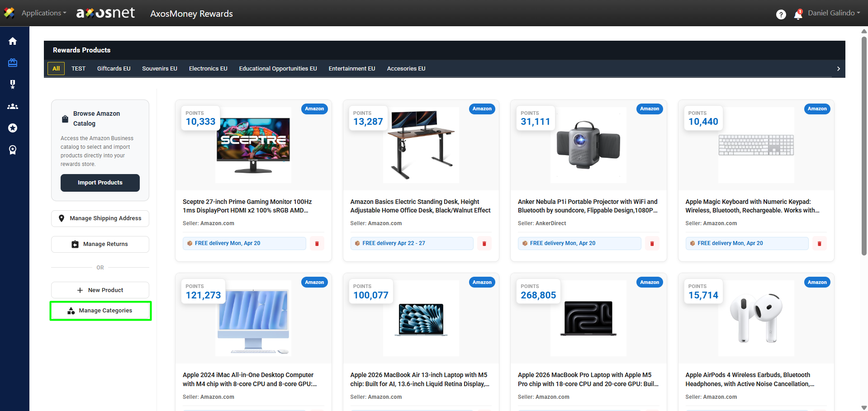Select the Electronics EU category tab
868x411 pixels.
(208, 69)
